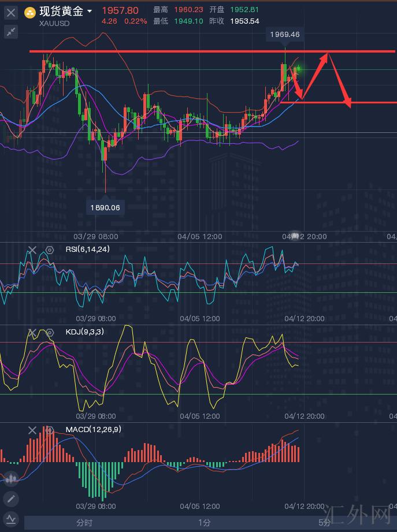
Task: Click the RSI(6,14,24) indicator label
Action: coord(87,250)
